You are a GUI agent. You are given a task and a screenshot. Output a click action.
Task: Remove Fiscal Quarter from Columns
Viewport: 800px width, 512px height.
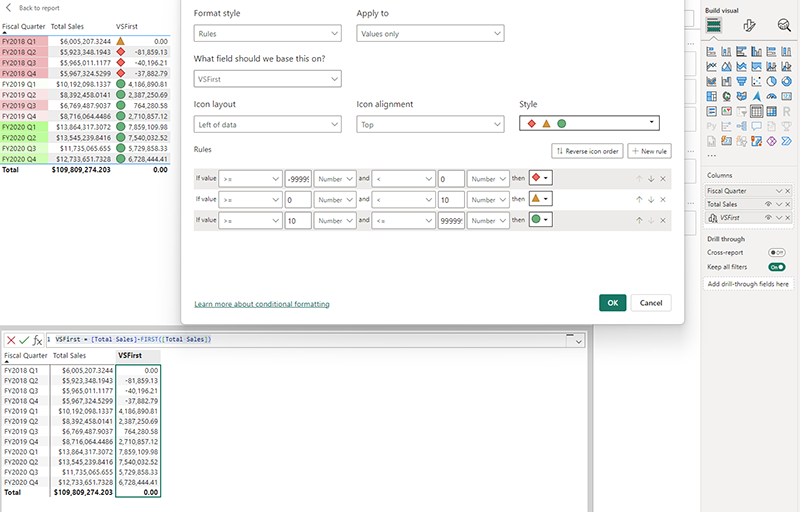click(x=788, y=191)
